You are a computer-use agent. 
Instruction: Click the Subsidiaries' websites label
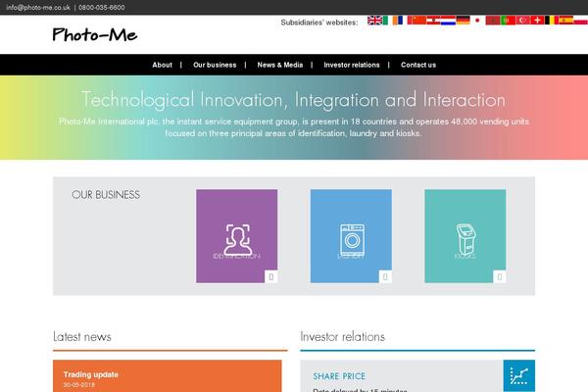coord(319,23)
